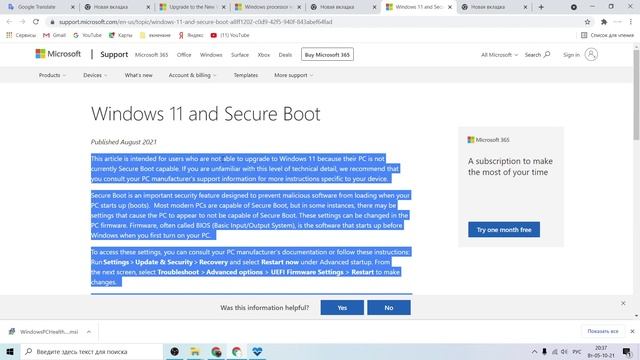Screen dimensions: 640x360
Task: Close the Windows 11 and Secure Boot tab
Action: click(450, 7)
